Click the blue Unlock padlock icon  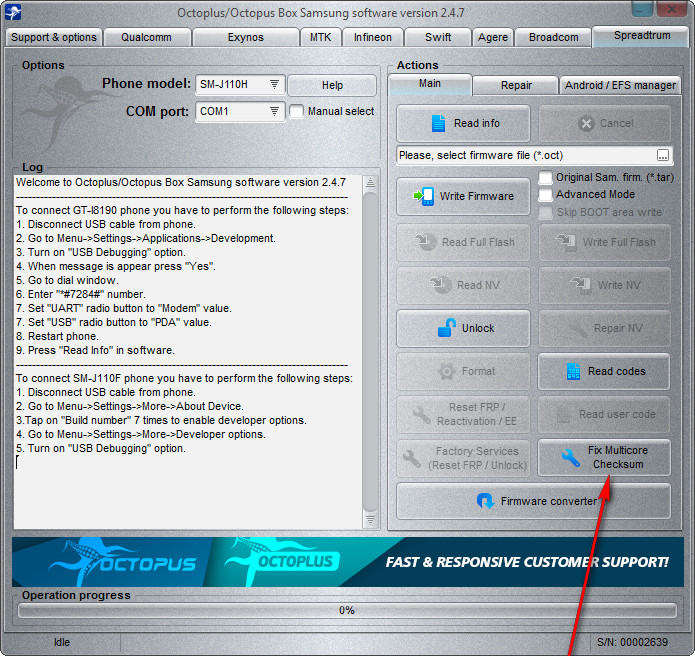coord(446,328)
